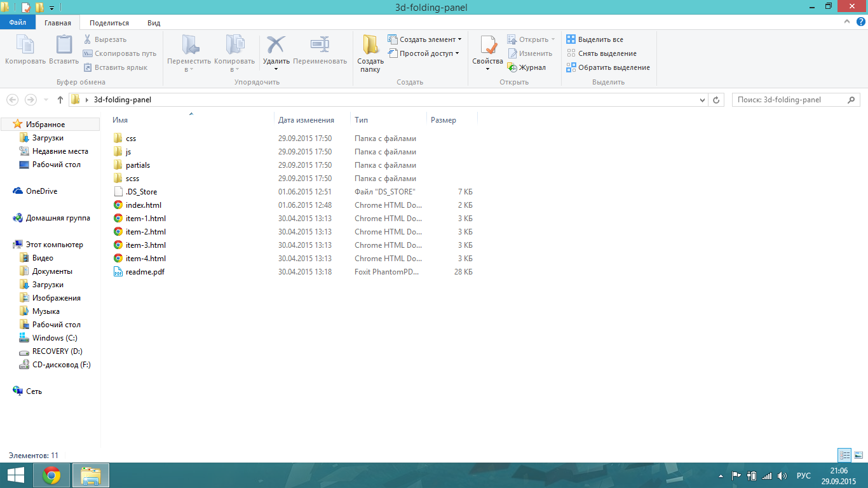Select the item-2.html file
868x488 pixels.
(146, 232)
